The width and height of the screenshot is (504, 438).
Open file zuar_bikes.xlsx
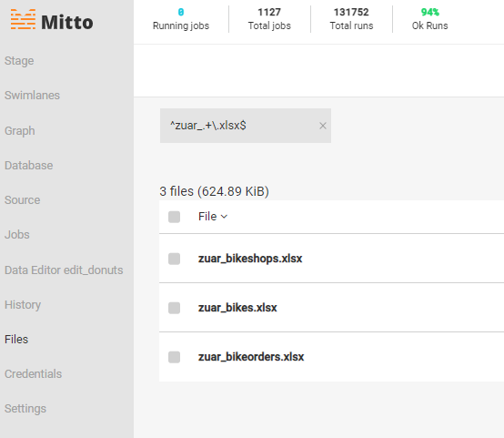pos(237,308)
